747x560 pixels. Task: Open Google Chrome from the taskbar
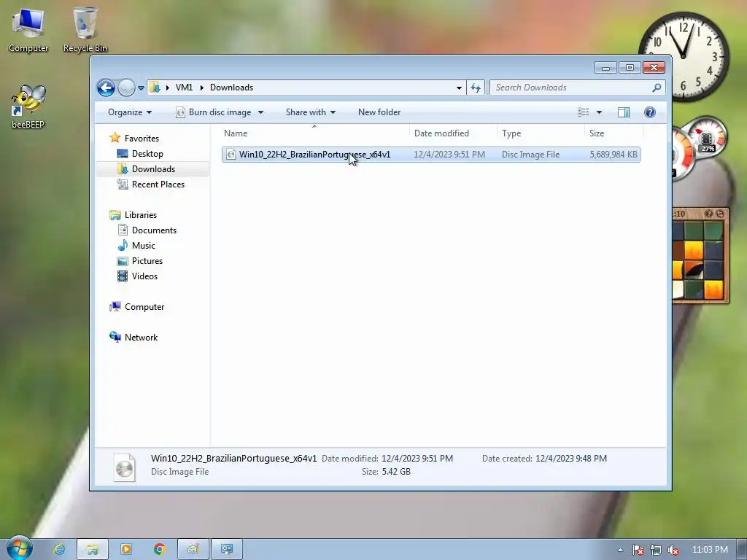[160, 550]
